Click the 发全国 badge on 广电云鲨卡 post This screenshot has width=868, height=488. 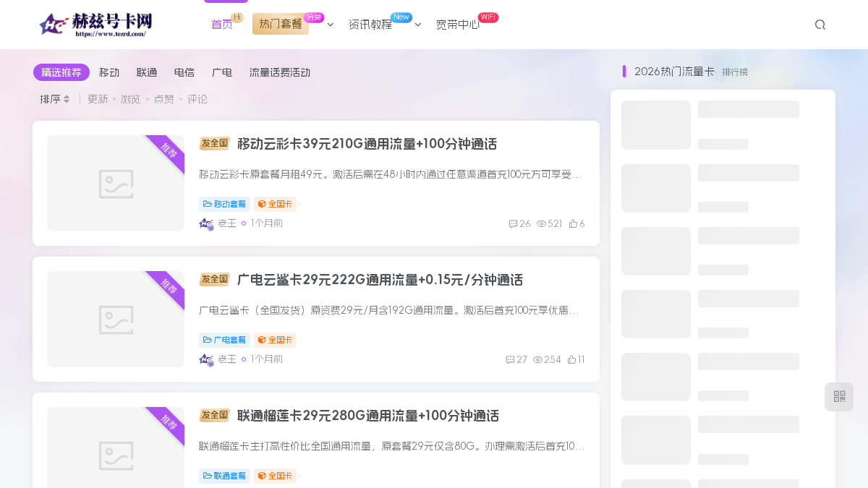click(214, 279)
